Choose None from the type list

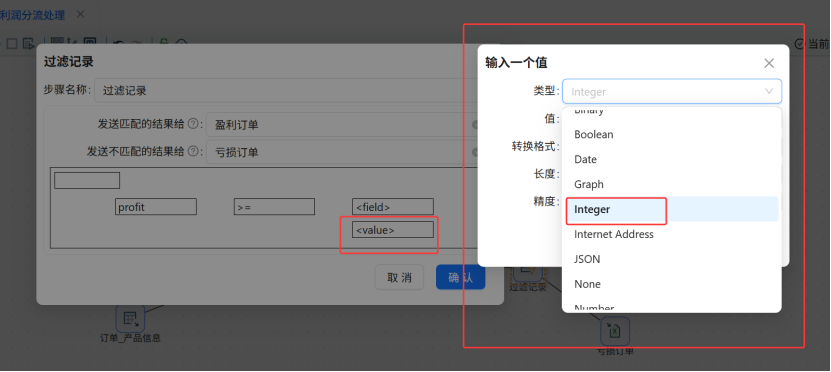pyautogui.click(x=671, y=284)
